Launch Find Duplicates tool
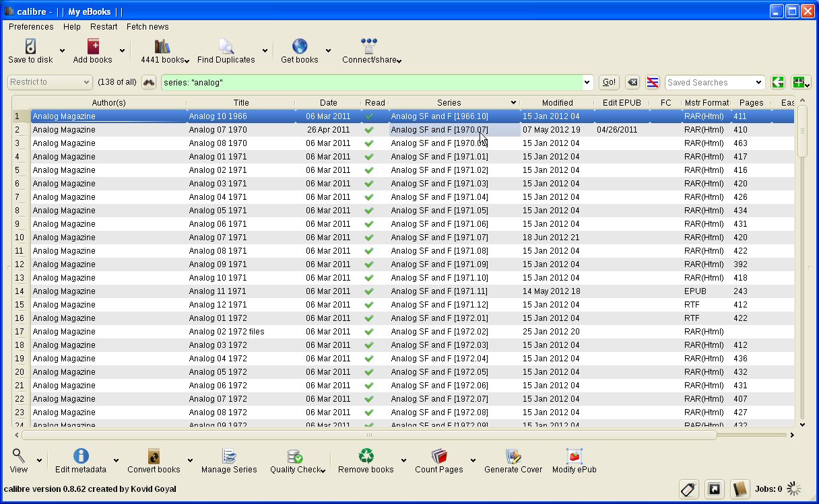Screen dimensions: 819x504 [x=226, y=47]
